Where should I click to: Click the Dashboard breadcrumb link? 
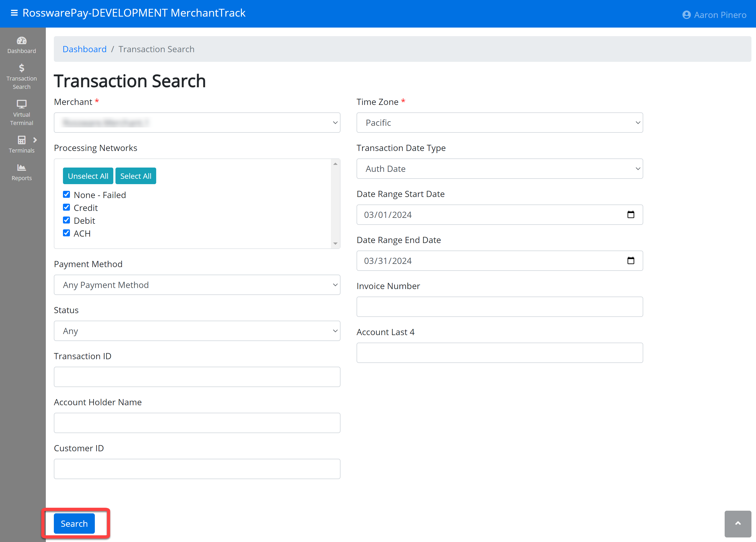coord(85,49)
